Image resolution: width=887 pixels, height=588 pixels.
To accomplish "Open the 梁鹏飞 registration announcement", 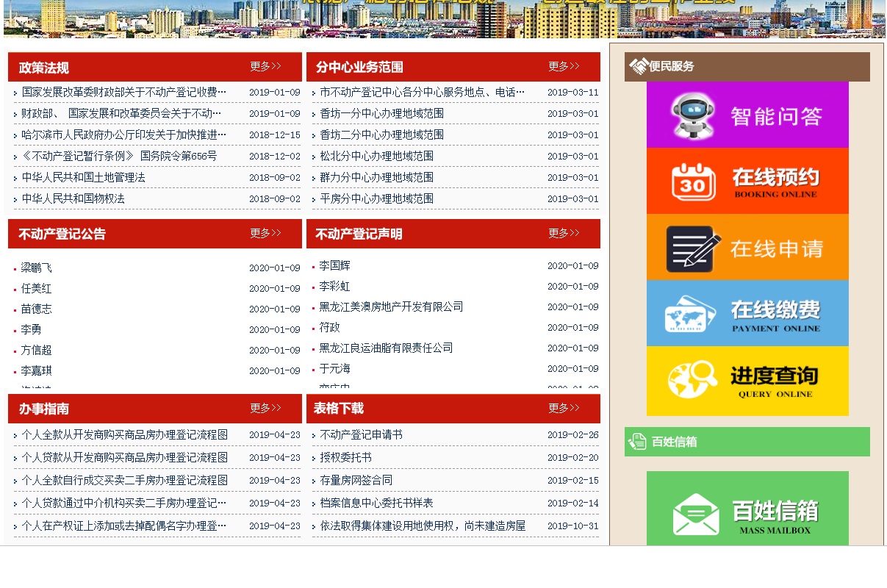I will coord(37,268).
